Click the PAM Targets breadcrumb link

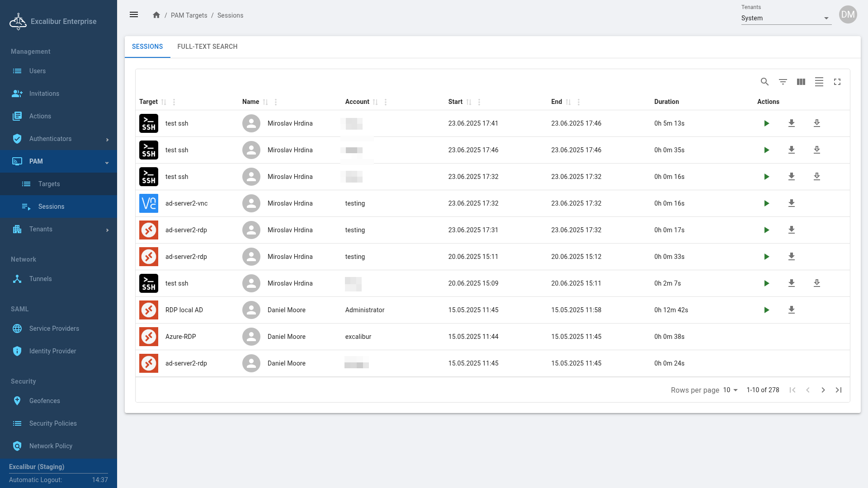[189, 15]
